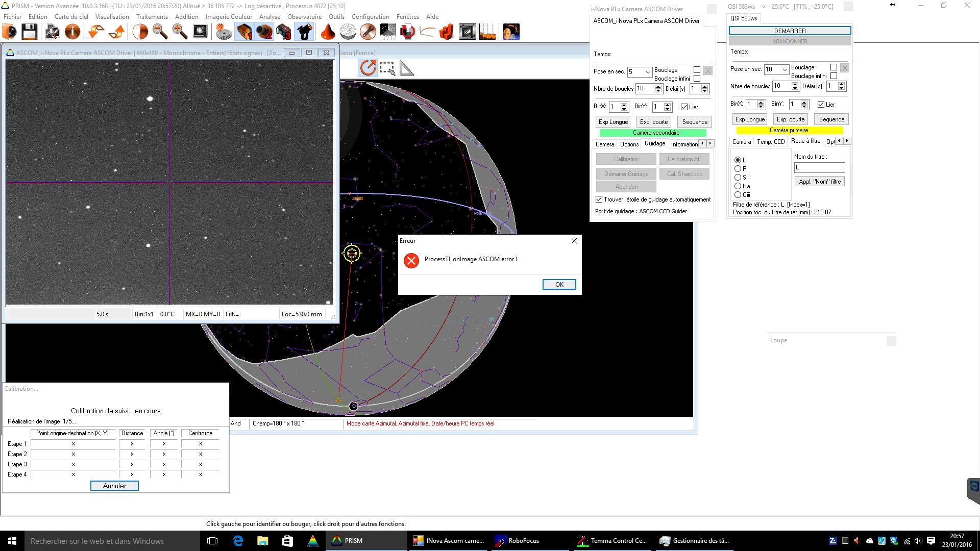Screen dimensions: 980x551
Task: Click OK in the Erreur dialog
Action: [559, 285]
